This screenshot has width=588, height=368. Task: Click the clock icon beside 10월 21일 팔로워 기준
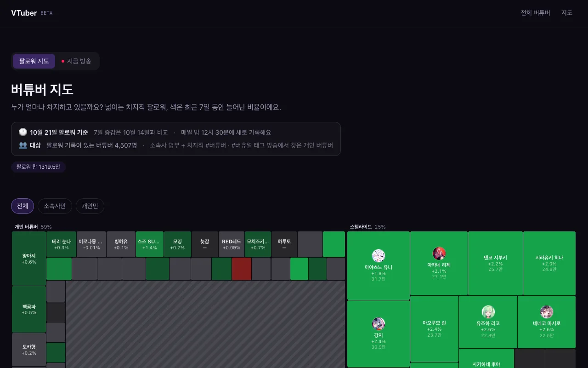tap(23, 132)
